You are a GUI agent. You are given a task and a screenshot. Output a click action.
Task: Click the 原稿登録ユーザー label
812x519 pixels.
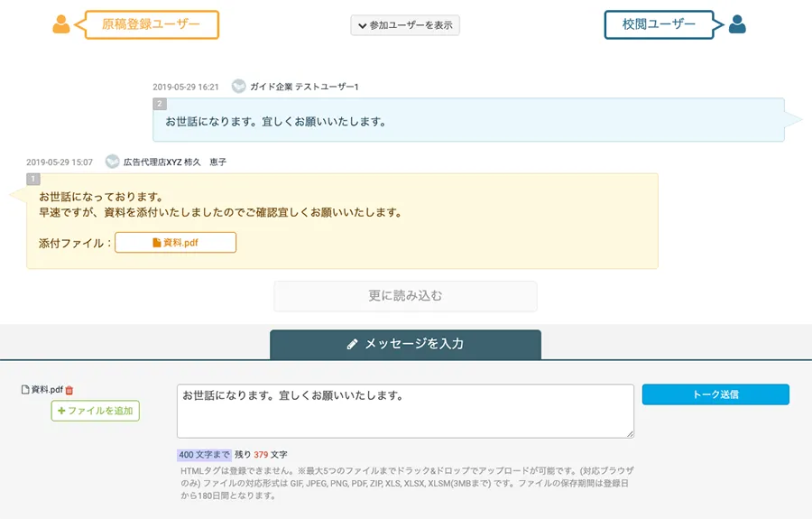tap(151, 24)
